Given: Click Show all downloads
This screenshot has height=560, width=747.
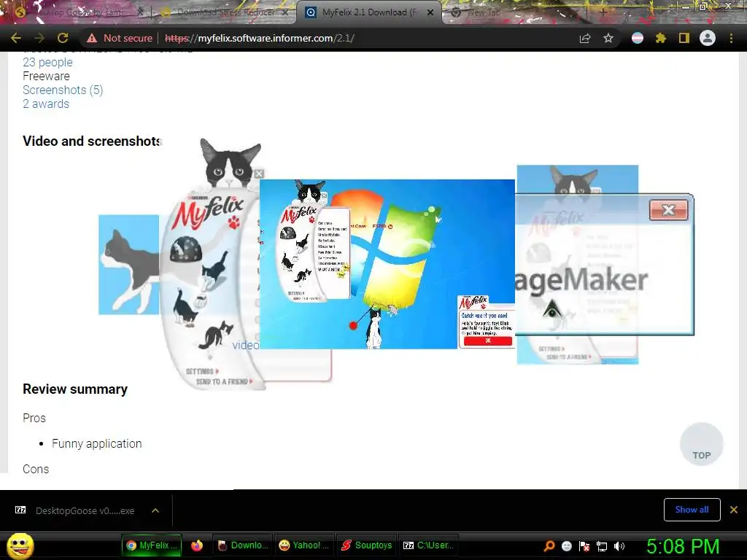Looking at the screenshot, I should (692, 510).
